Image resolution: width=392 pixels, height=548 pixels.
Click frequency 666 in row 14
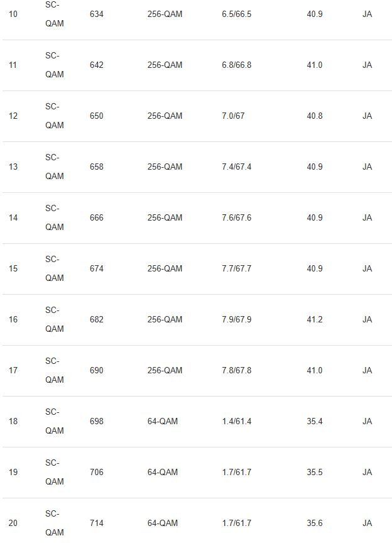point(96,217)
